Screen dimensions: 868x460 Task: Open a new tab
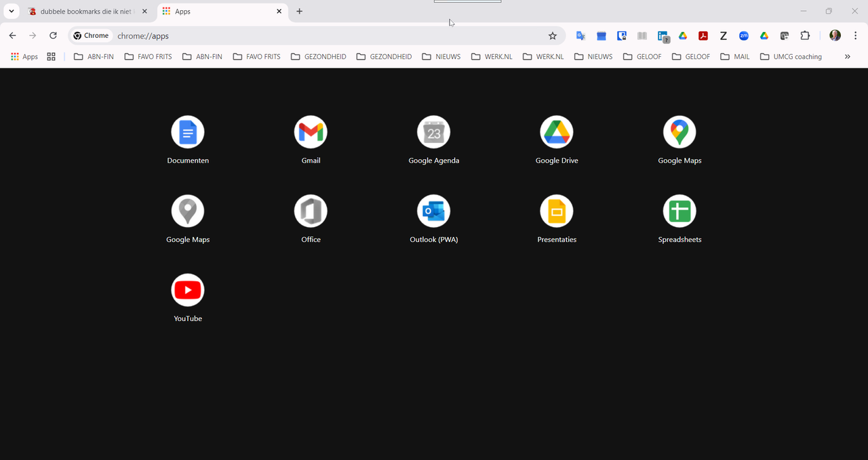(x=299, y=12)
